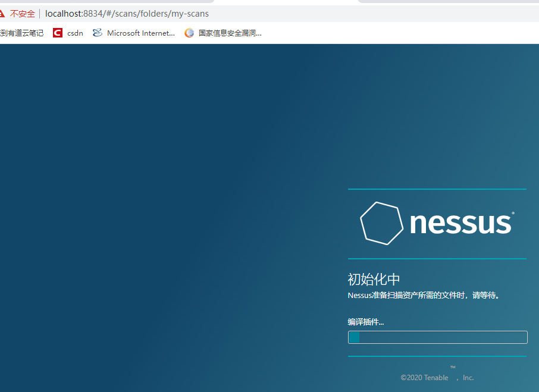Focus the localhost:8834 address bar
Image resolution: width=539 pixels, height=392 pixels.
tap(127, 14)
